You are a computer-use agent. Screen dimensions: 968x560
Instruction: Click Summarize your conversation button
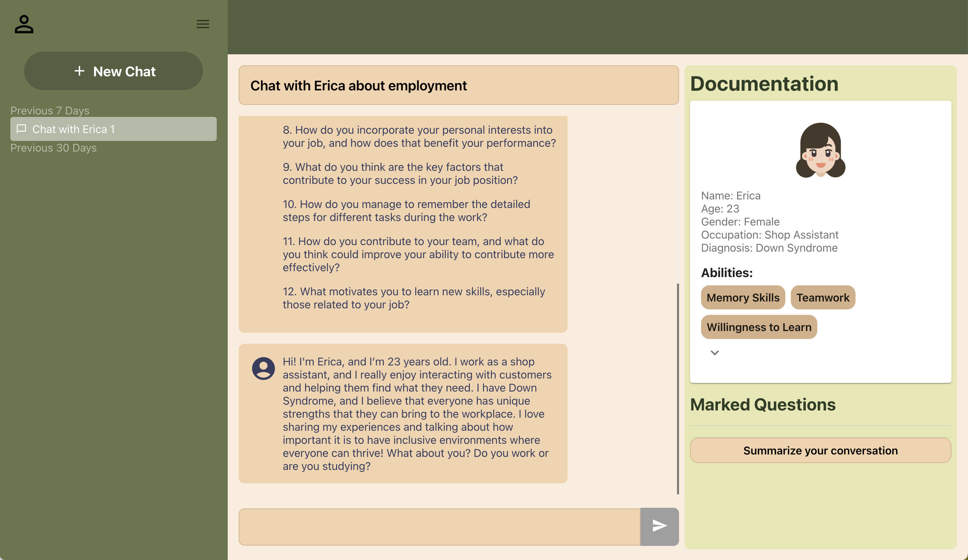(x=820, y=450)
